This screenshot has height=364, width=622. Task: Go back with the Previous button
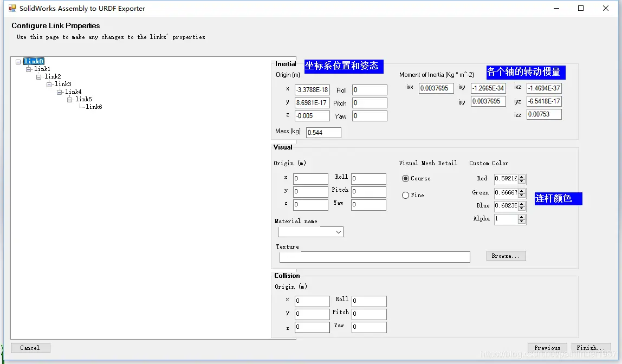pos(547,348)
